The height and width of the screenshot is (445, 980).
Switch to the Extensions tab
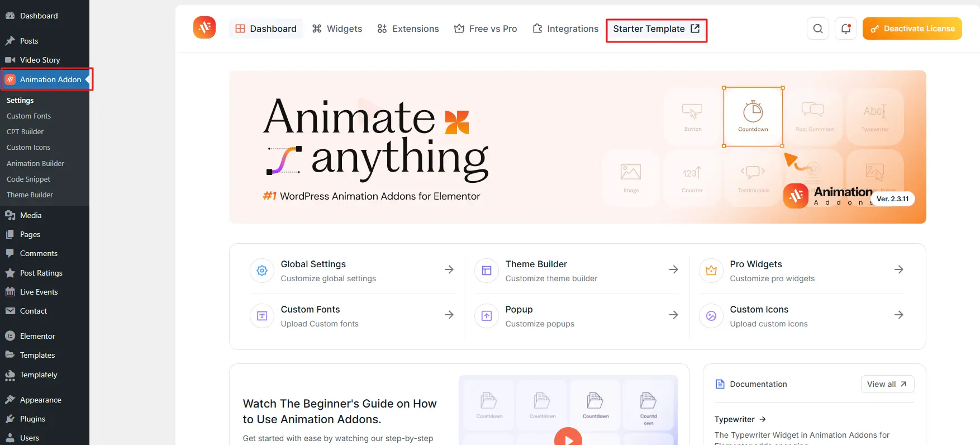[408, 29]
